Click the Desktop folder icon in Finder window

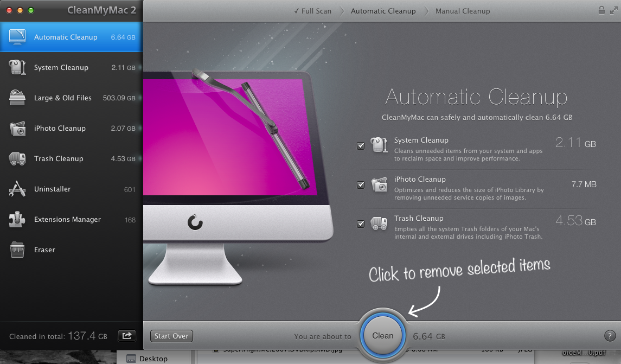pyautogui.click(x=131, y=359)
